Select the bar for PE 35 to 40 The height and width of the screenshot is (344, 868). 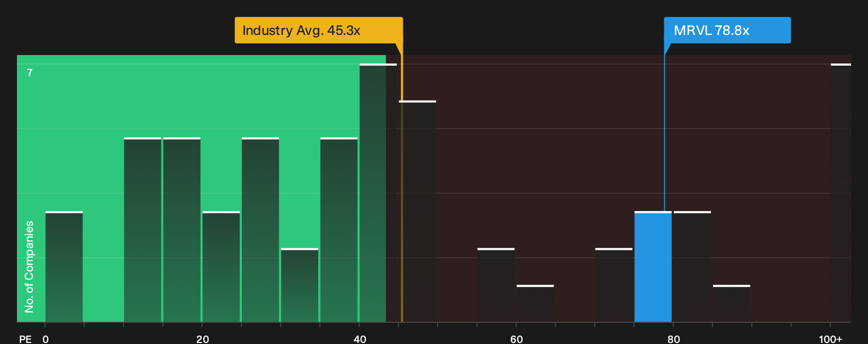click(x=339, y=230)
